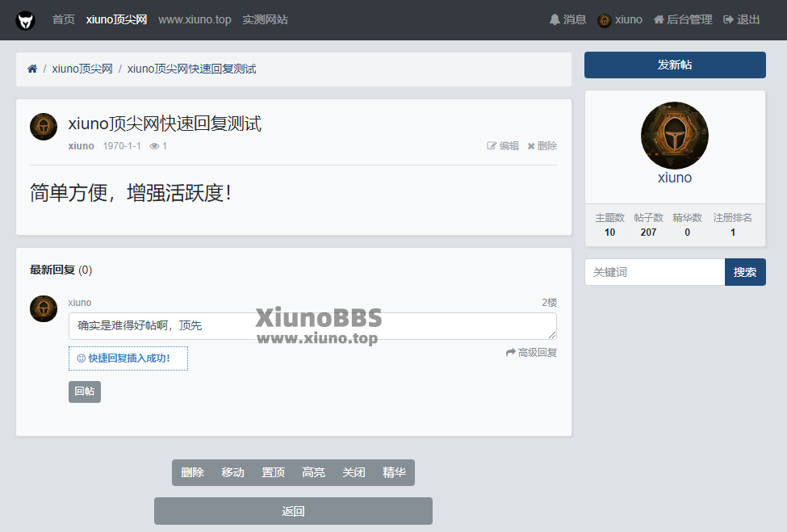Open 高级回复 advanced reply
The image size is (787, 532).
(531, 353)
